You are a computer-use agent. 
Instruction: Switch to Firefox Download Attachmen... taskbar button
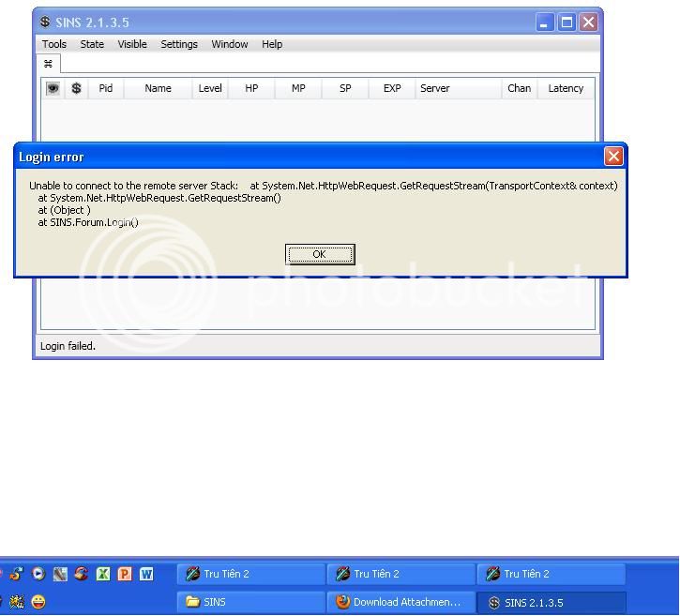coord(401,602)
